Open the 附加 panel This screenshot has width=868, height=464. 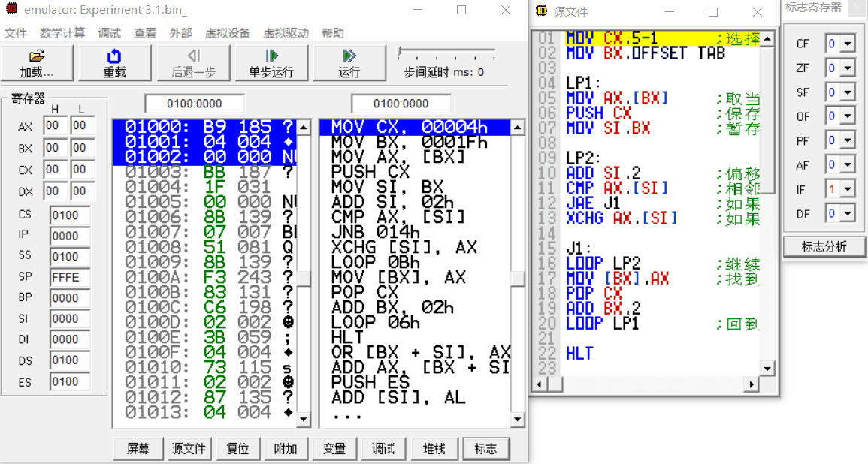[x=286, y=448]
